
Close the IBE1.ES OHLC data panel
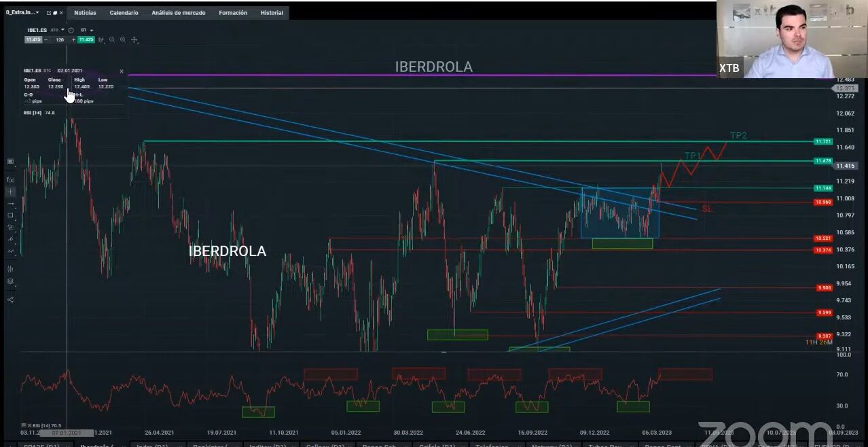[122, 71]
